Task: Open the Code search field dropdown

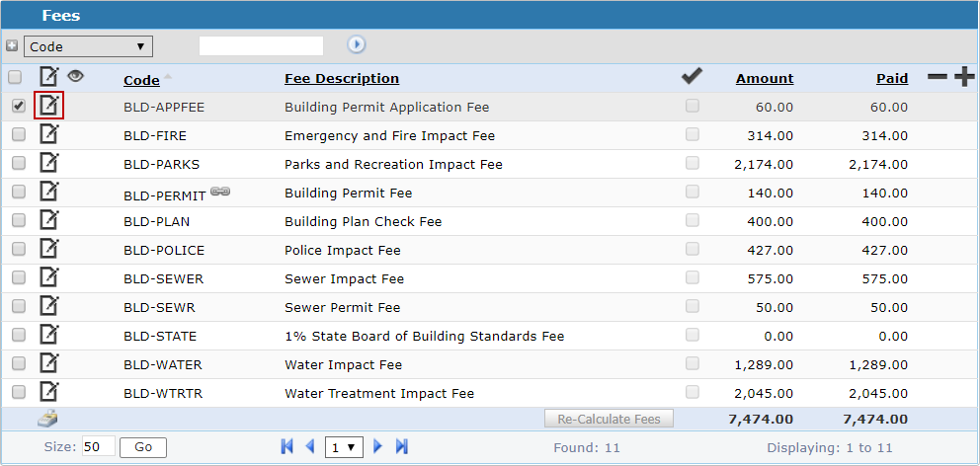Action: coord(88,46)
